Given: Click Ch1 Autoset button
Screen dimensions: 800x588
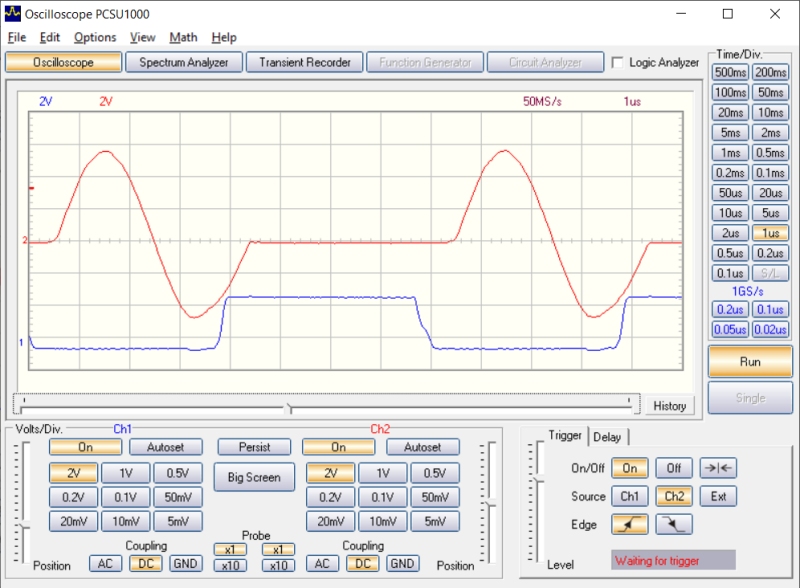Looking at the screenshot, I should [x=165, y=447].
